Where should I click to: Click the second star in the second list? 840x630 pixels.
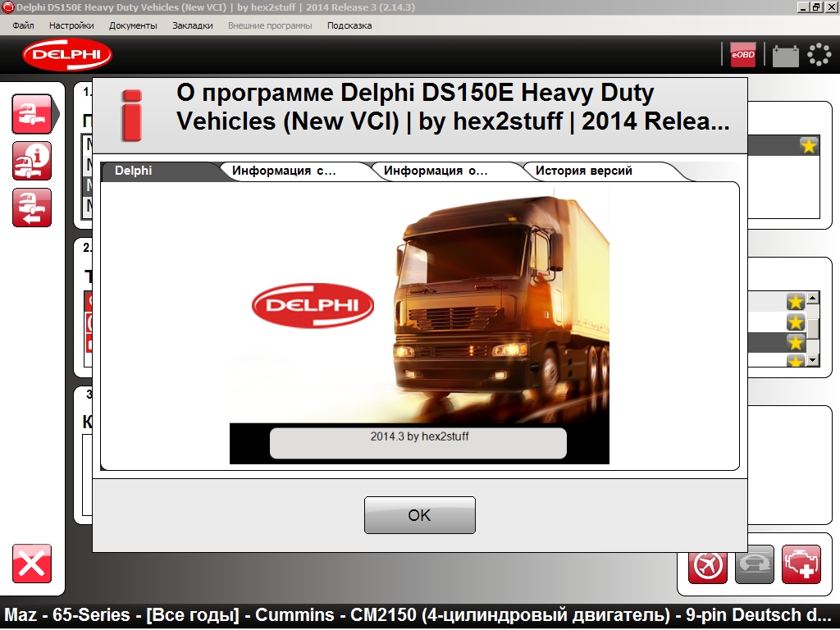(x=796, y=322)
